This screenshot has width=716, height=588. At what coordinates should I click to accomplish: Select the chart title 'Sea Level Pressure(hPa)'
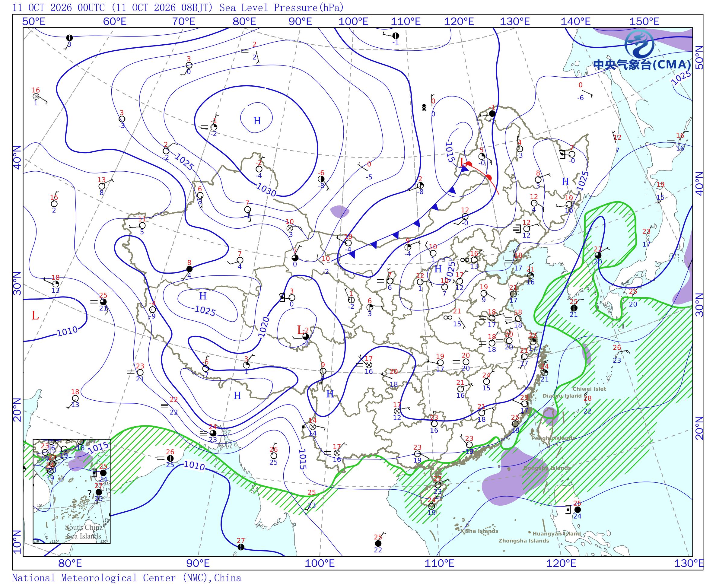tap(282, 8)
